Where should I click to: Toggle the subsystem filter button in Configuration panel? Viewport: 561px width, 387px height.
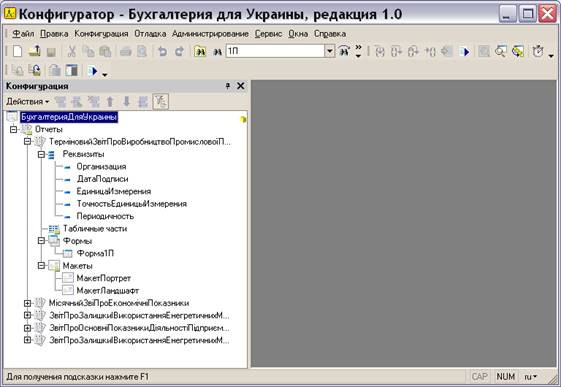(x=160, y=102)
